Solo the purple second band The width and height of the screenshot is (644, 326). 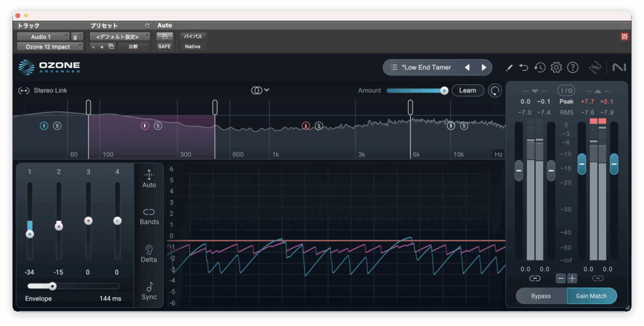click(x=158, y=126)
